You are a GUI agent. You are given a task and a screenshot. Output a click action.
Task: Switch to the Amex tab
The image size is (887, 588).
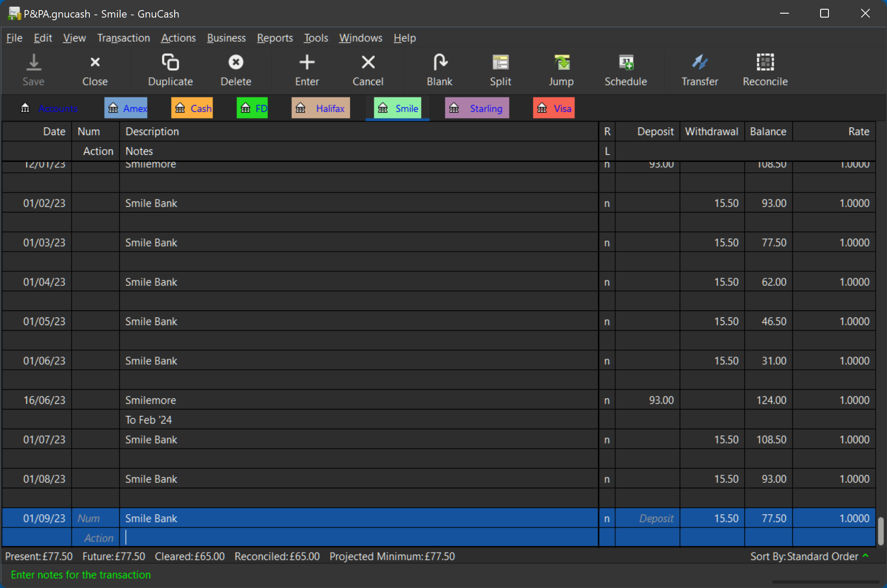tap(126, 108)
